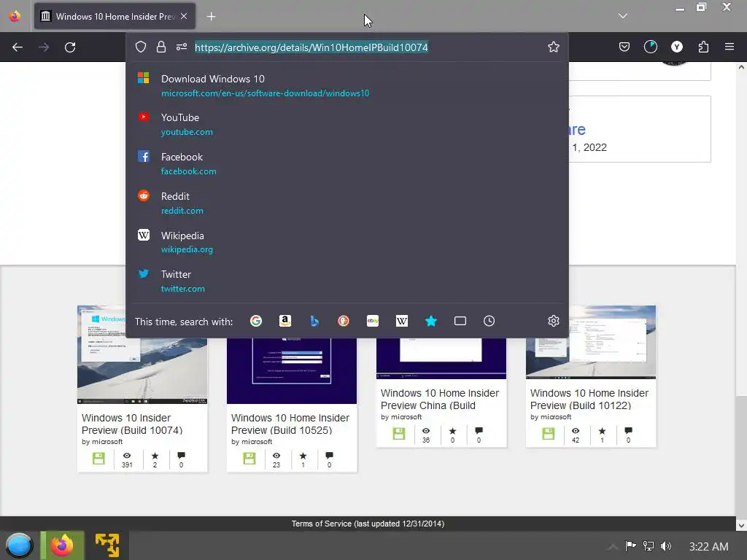Image resolution: width=747 pixels, height=560 pixels.
Task: Open Windows 10 Home Insider Preview (Build 10525) link
Action: 290,424
